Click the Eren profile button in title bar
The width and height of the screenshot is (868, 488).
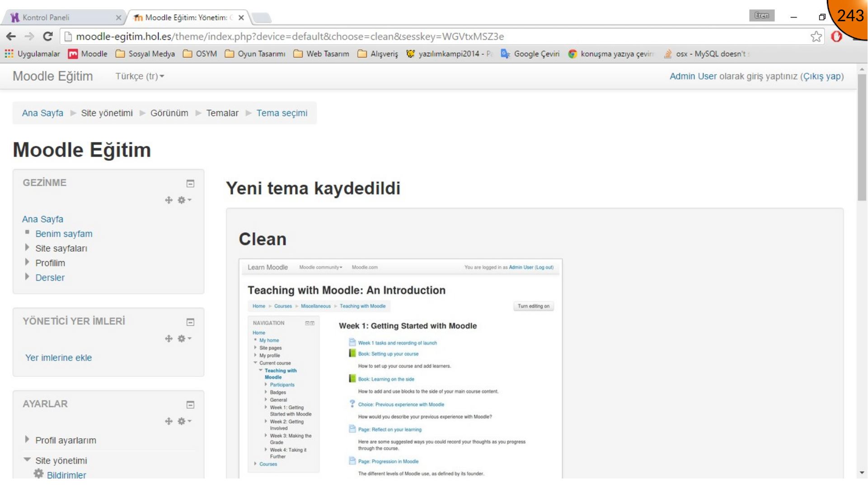tap(762, 15)
